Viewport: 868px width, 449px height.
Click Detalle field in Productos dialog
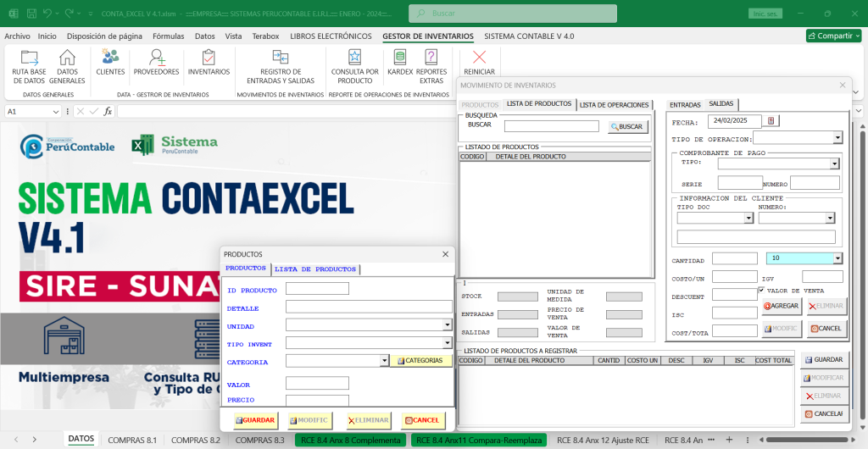(369, 307)
